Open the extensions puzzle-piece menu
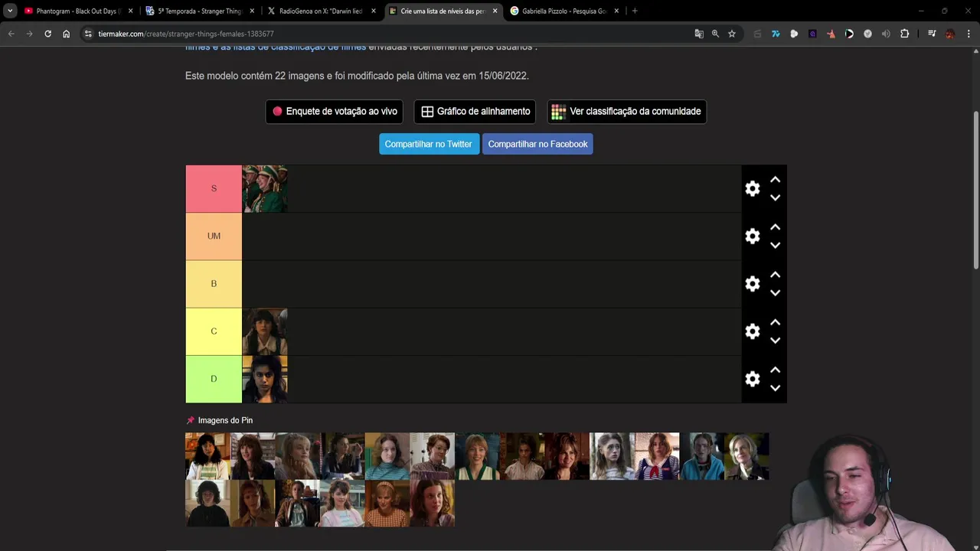The width and height of the screenshot is (980, 551). (x=904, y=34)
